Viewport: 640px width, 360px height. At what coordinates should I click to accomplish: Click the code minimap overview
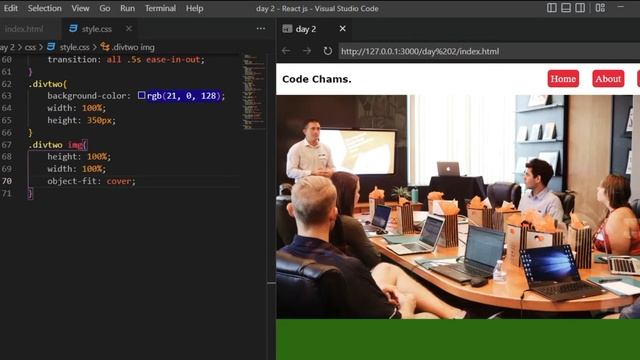coord(253,92)
